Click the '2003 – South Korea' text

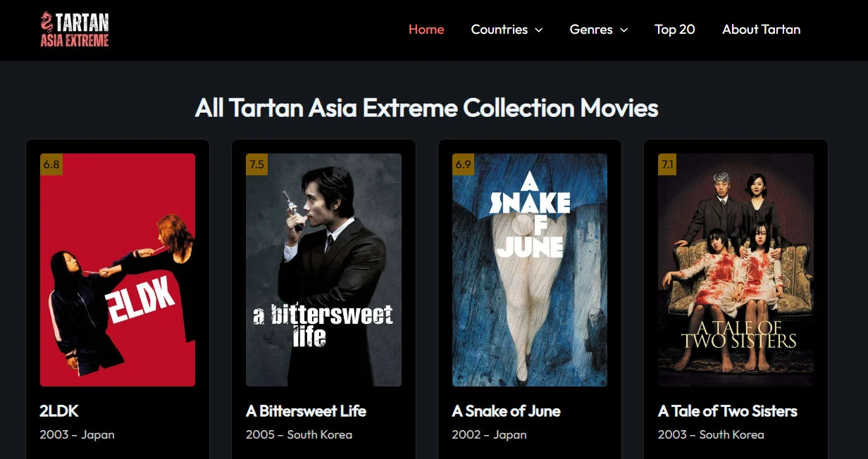tap(711, 434)
